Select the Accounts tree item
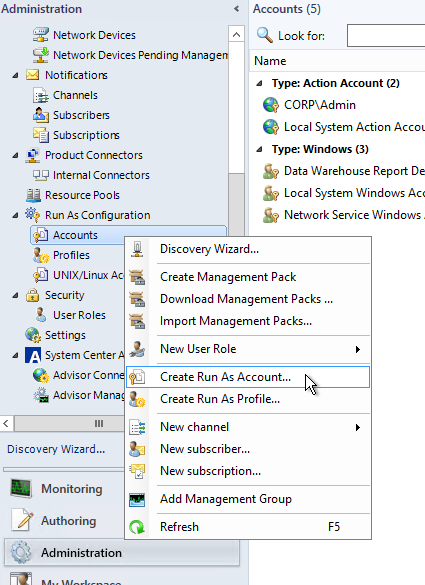The height and width of the screenshot is (585, 425). [x=128, y=235]
